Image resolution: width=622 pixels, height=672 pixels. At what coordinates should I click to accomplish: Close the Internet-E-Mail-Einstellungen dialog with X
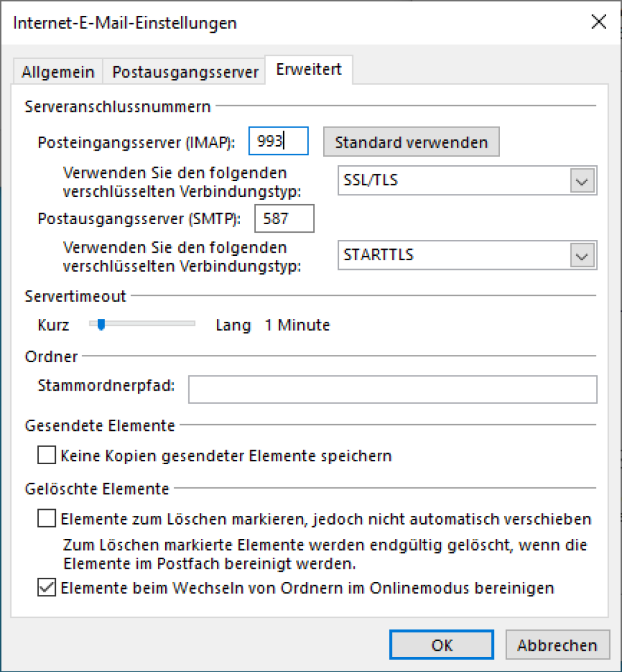pyautogui.click(x=598, y=23)
